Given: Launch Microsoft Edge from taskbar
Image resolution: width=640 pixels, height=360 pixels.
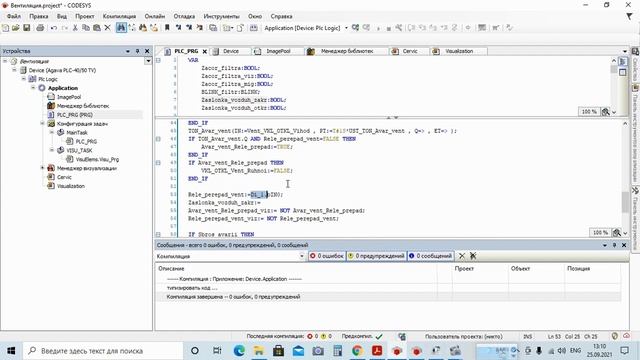Looking at the screenshot, I should tap(239, 351).
